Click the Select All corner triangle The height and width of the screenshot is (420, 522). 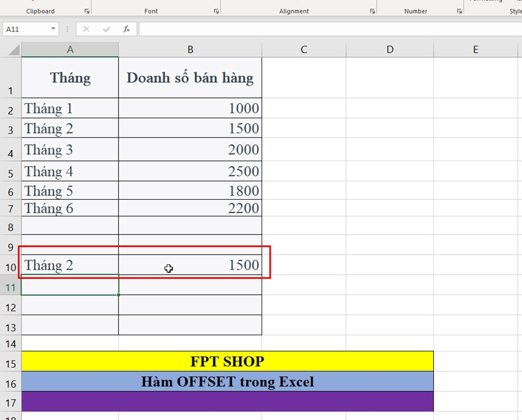coord(14,50)
